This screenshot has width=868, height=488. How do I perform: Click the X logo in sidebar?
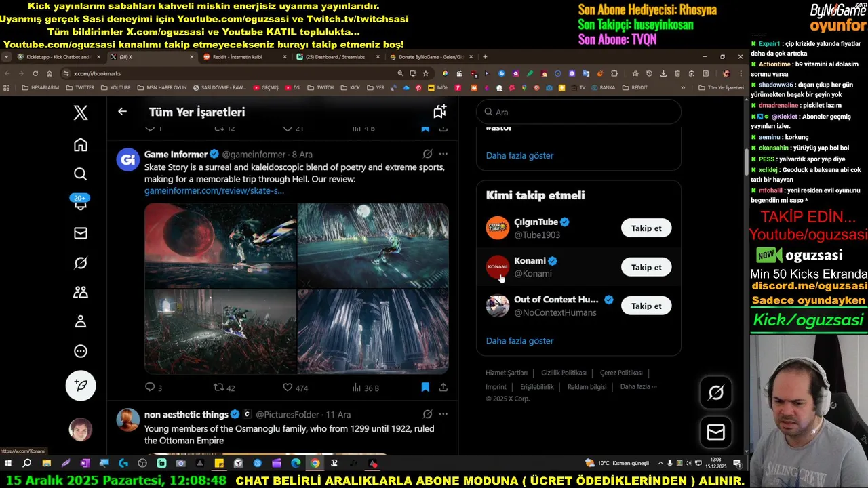click(81, 113)
